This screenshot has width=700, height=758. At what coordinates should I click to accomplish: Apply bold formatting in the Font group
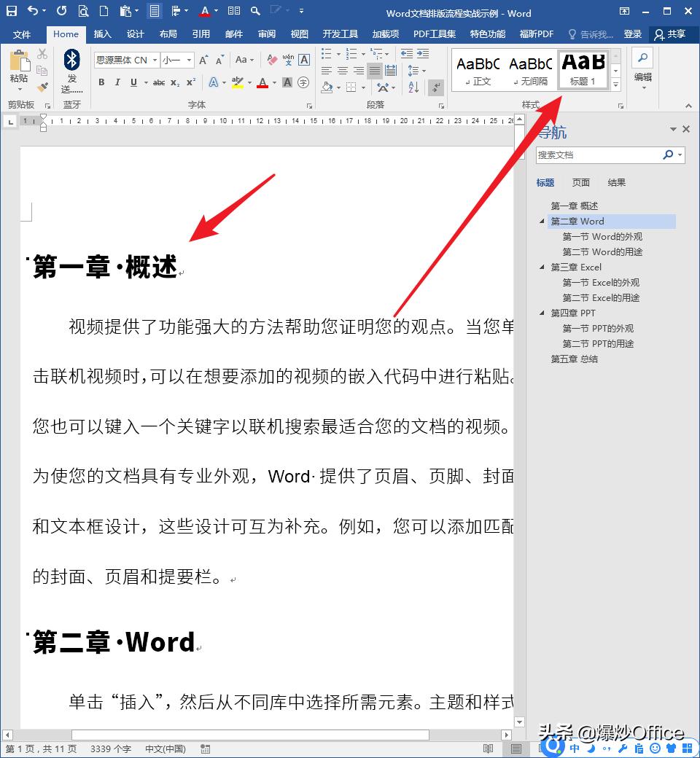tap(102, 82)
